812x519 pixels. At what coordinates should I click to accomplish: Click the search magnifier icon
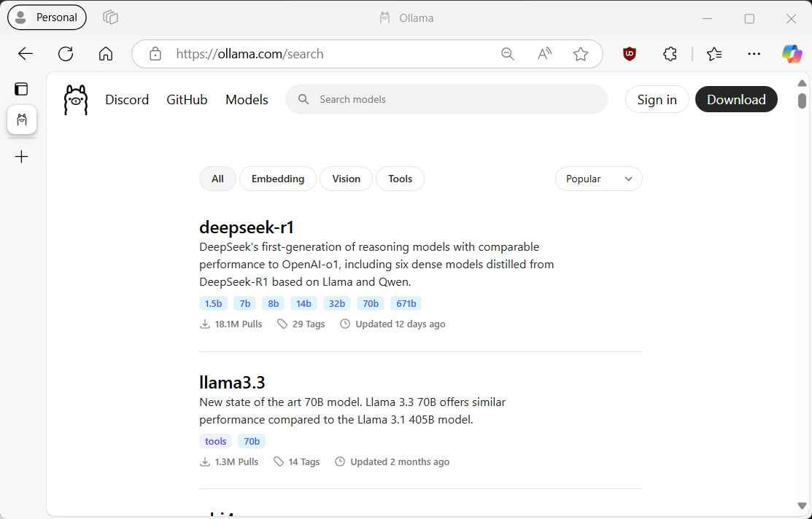click(x=304, y=99)
